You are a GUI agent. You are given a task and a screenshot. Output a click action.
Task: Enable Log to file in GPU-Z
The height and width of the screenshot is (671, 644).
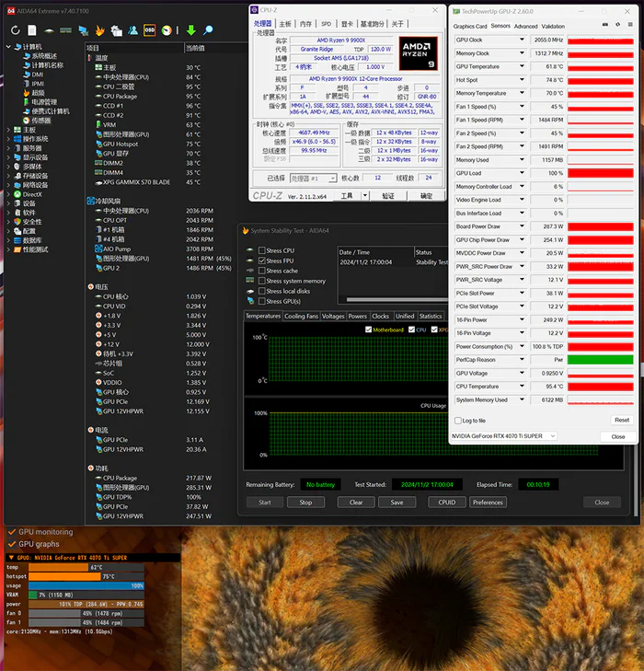coord(457,420)
